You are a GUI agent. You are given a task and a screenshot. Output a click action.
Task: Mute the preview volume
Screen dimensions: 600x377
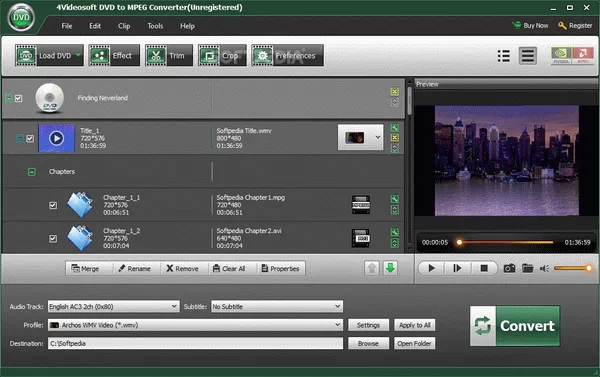click(544, 268)
